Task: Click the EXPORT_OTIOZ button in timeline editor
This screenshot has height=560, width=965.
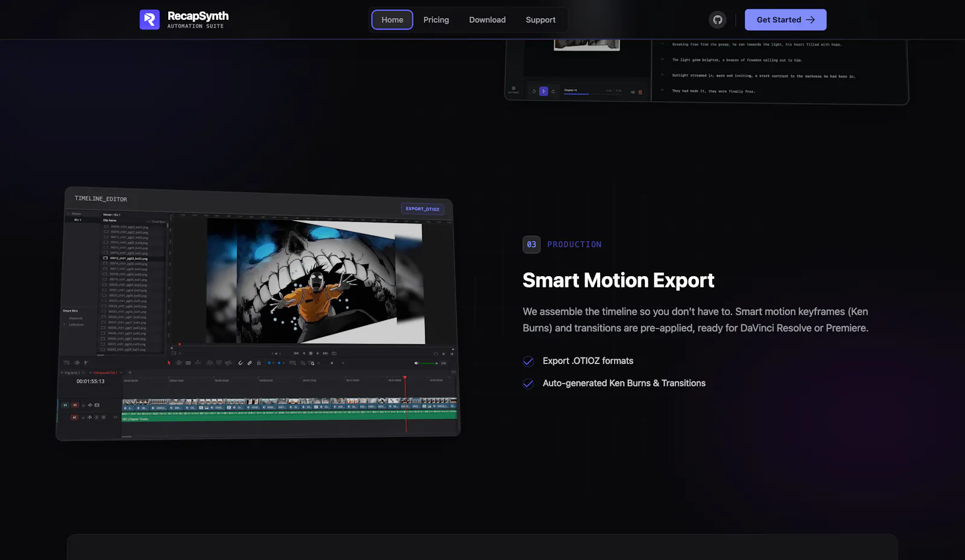Action: 423,209
